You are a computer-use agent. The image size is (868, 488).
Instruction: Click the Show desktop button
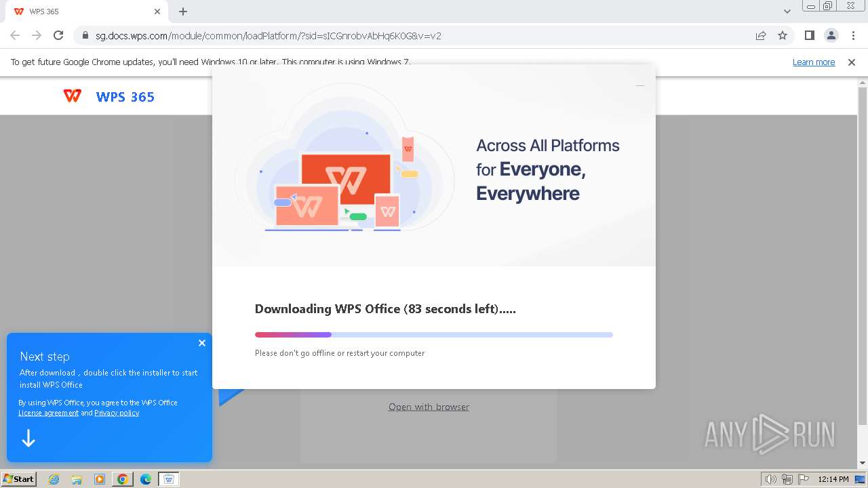[860, 479]
